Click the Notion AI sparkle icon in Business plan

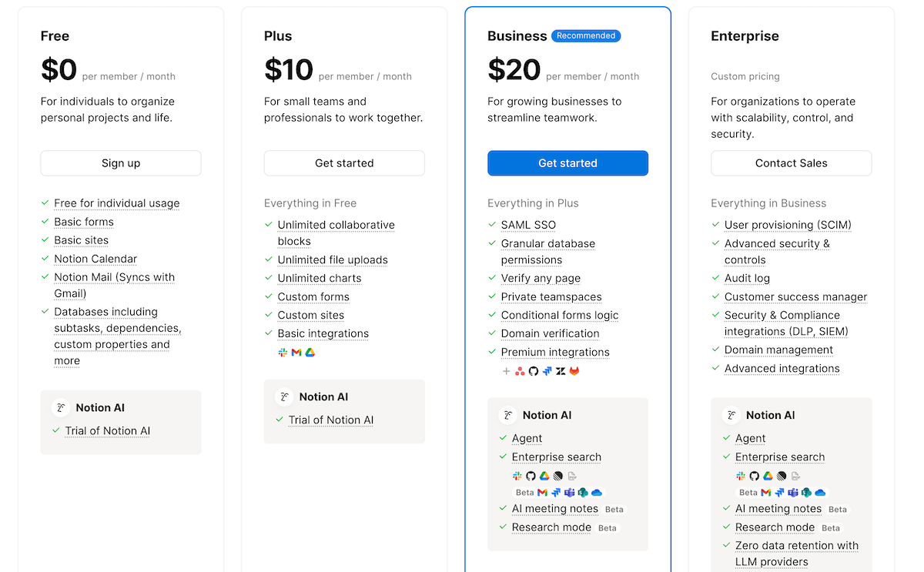[508, 414]
